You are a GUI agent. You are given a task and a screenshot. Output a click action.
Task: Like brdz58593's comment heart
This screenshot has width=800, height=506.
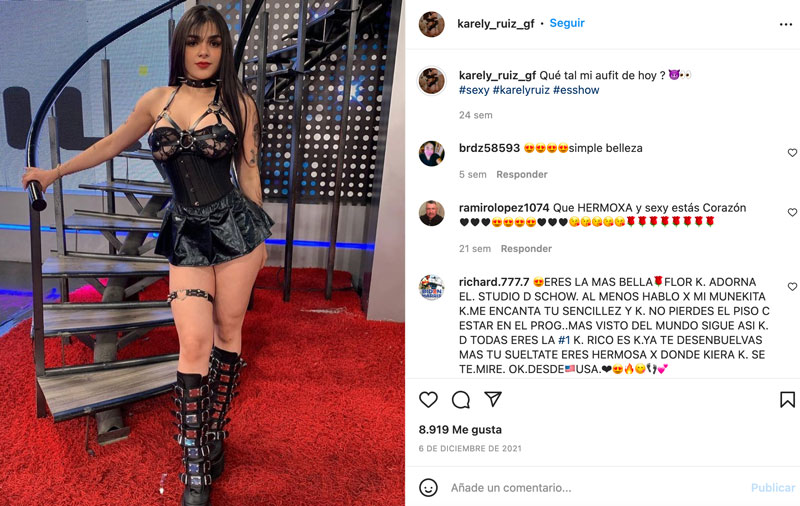pos(792,153)
